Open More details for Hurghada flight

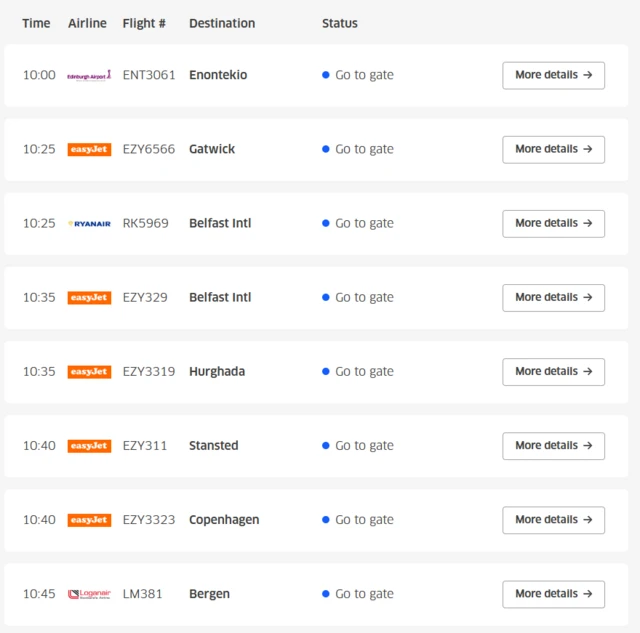[553, 372]
